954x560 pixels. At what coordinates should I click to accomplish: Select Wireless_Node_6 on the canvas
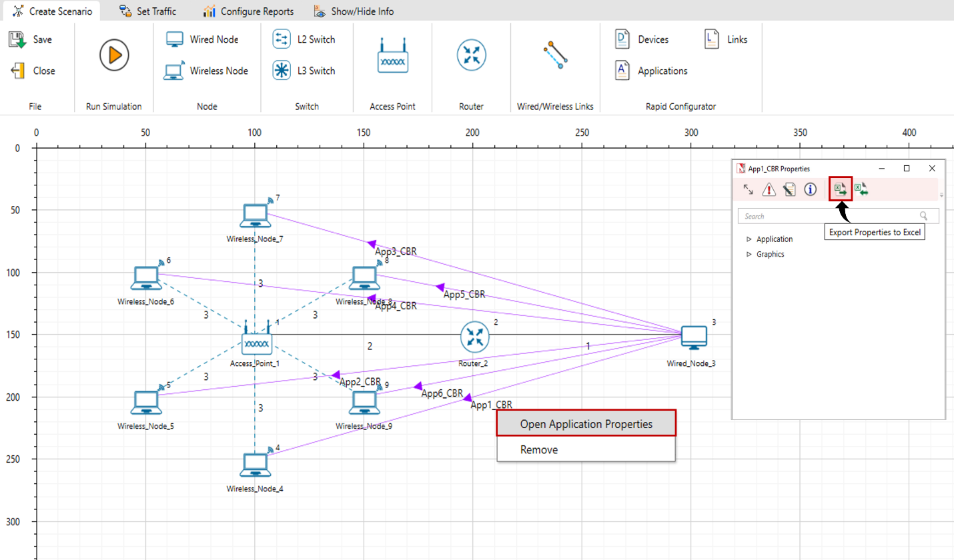[145, 278]
